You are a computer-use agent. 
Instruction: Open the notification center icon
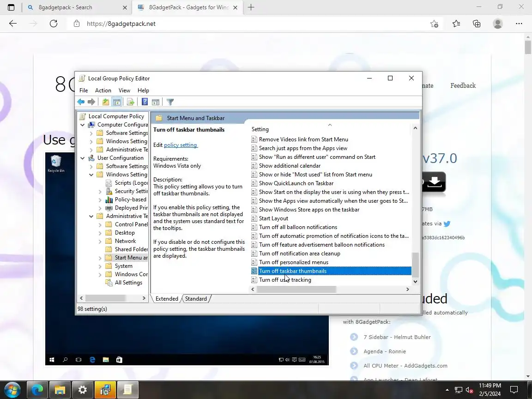[514, 390]
